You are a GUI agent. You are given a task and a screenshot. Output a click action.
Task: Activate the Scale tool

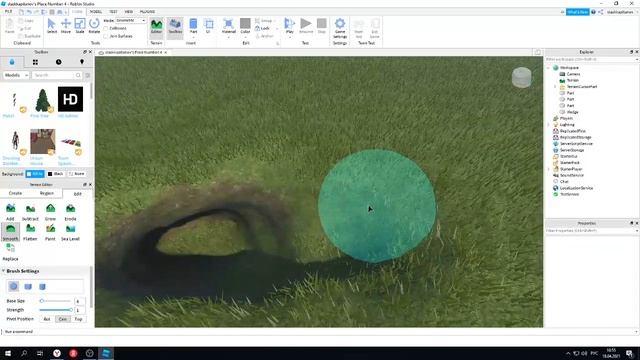coord(80,26)
